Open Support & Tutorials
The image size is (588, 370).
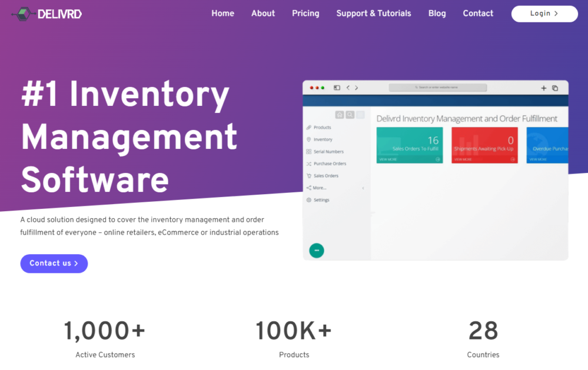coord(374,14)
